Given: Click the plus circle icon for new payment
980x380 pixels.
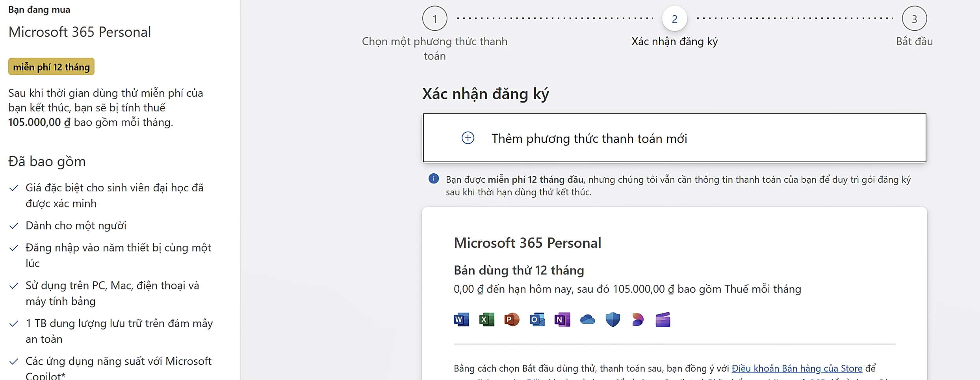Looking at the screenshot, I should tap(468, 138).
